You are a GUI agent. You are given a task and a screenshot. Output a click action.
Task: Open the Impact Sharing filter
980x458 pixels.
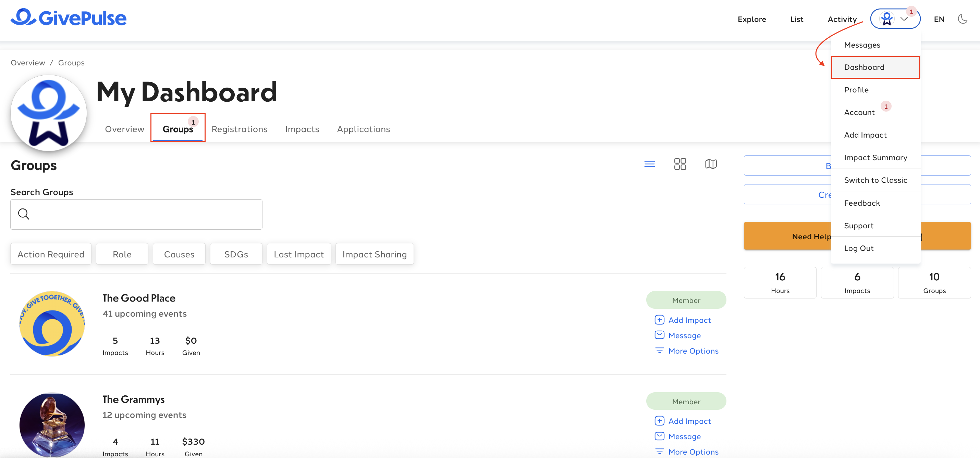(x=375, y=254)
